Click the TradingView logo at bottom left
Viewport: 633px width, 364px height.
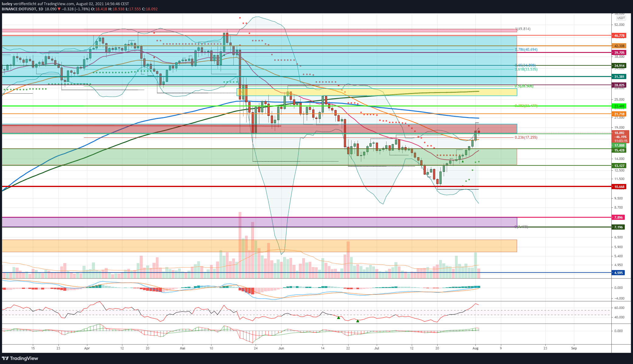click(x=20, y=358)
